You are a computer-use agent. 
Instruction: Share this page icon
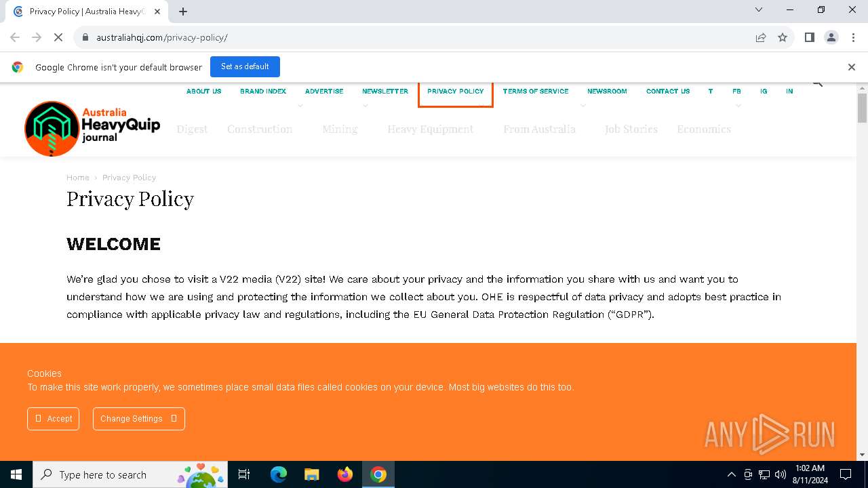coord(761,37)
